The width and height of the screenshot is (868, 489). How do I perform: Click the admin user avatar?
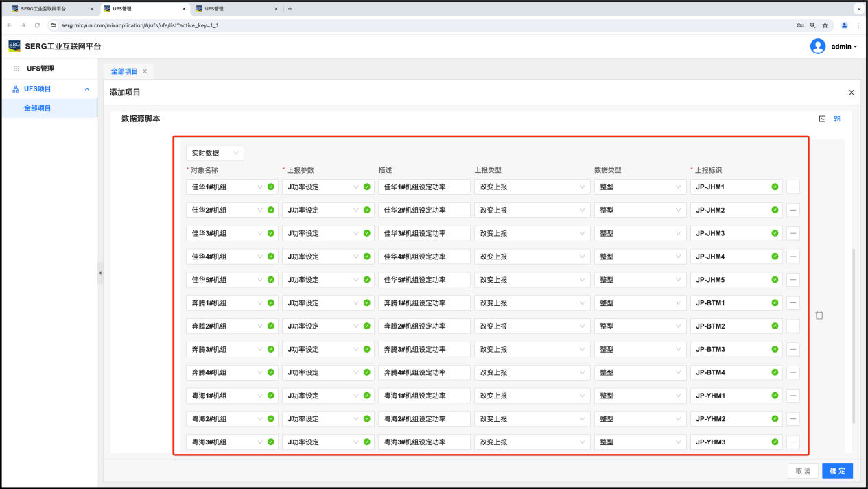pos(817,47)
